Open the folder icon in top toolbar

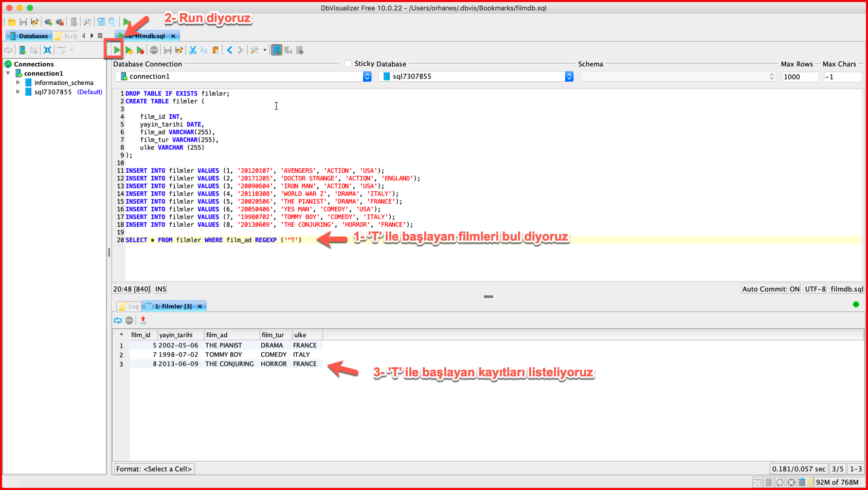click(11, 22)
